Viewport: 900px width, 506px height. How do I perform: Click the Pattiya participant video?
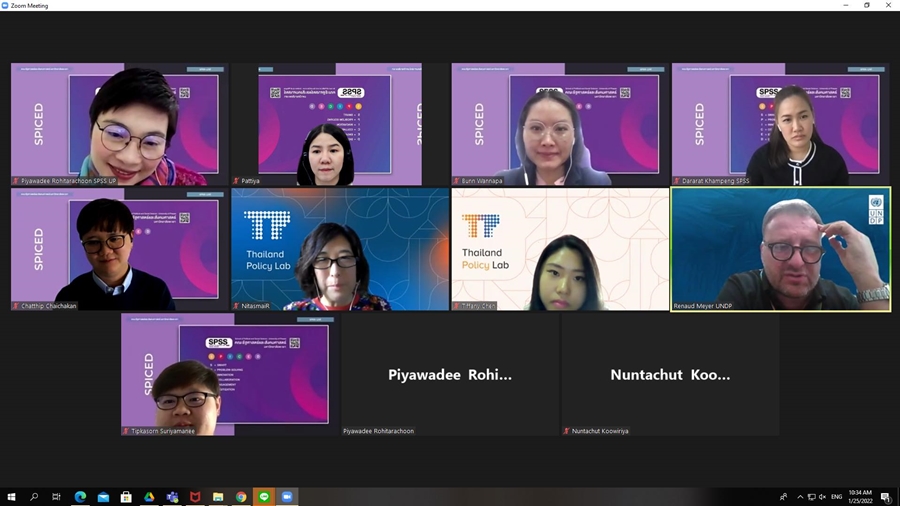point(340,124)
